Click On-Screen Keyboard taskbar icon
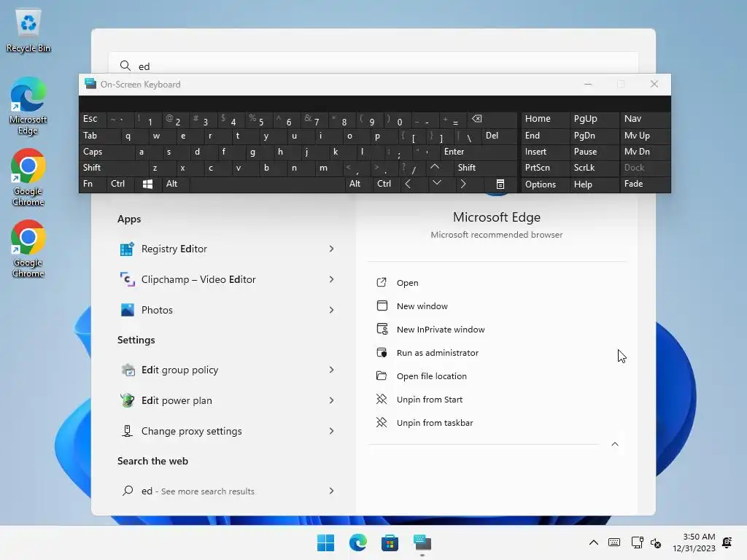The image size is (747, 560). (422, 542)
